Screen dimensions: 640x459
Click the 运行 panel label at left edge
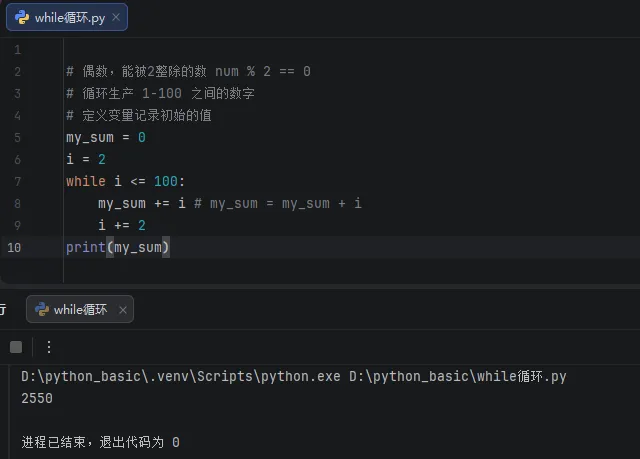(x=3, y=309)
